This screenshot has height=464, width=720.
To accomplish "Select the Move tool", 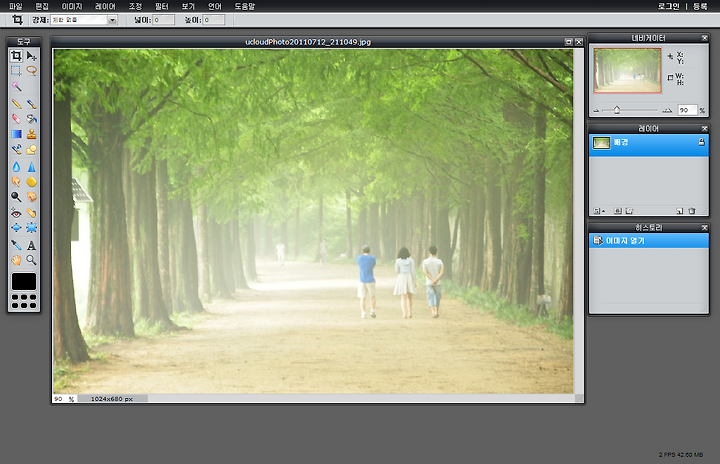I will [x=31, y=56].
